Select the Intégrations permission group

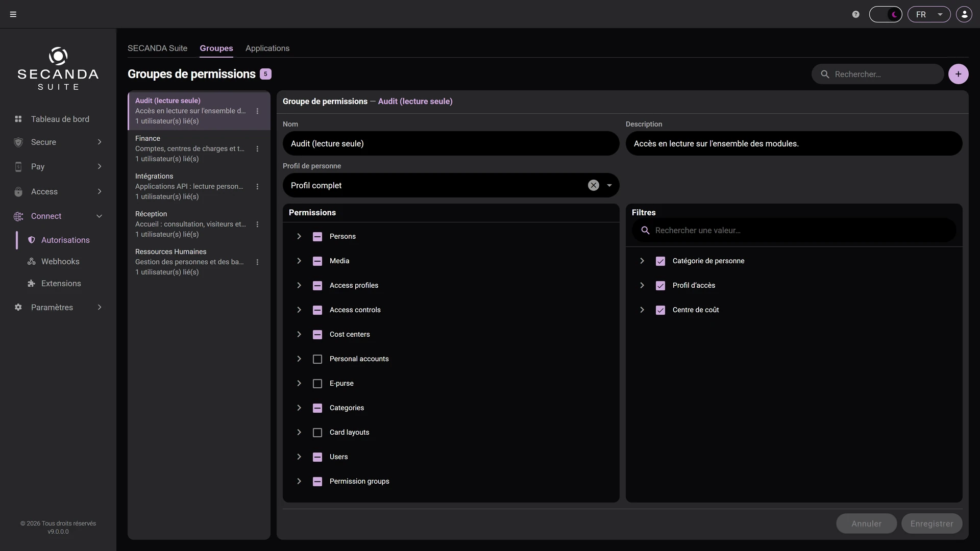(x=199, y=187)
